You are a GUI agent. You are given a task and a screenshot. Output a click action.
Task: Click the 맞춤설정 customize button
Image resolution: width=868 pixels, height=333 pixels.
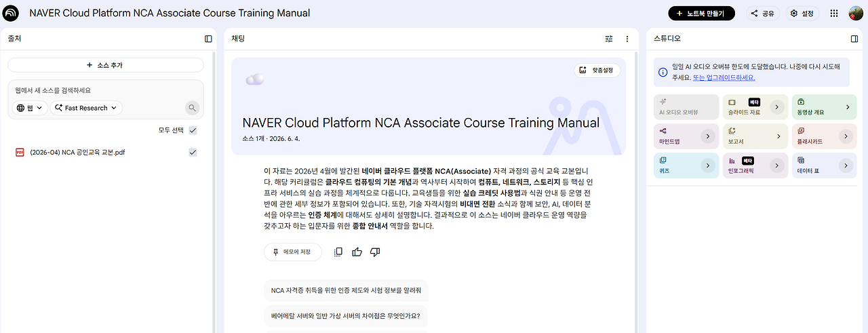click(x=597, y=69)
